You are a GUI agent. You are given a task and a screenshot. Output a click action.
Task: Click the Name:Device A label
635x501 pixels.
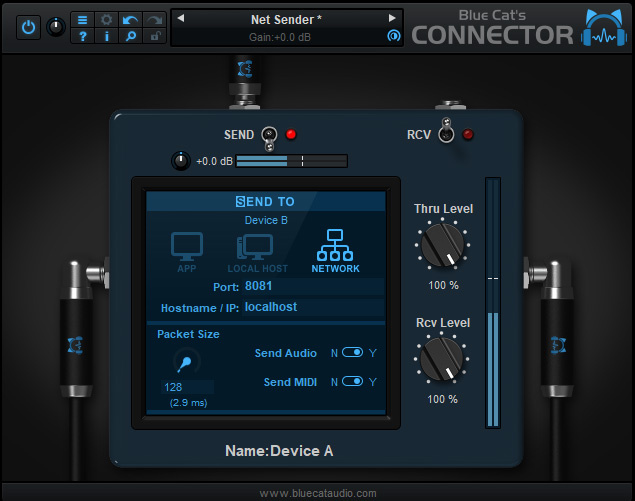[x=279, y=451]
